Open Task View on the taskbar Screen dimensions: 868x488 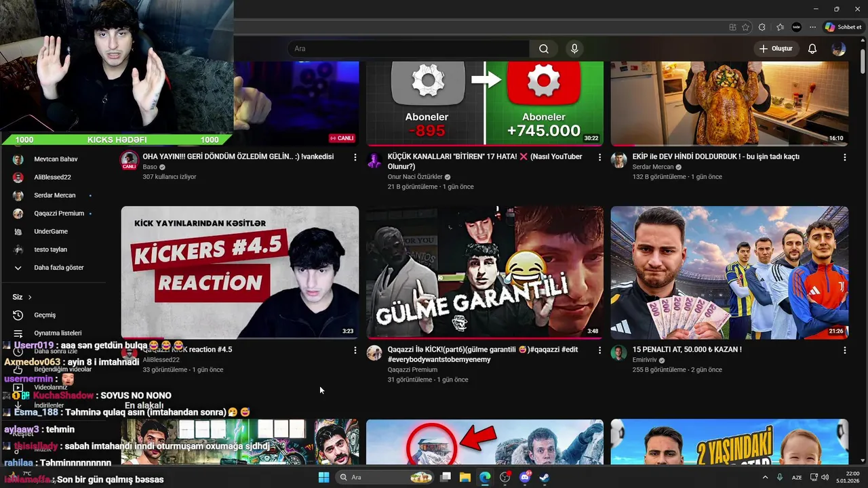(x=446, y=477)
